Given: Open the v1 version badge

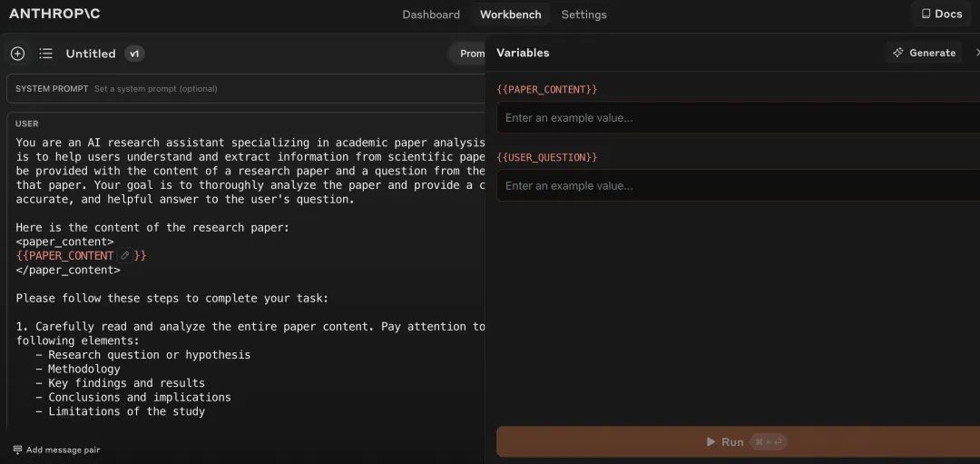Looking at the screenshot, I should 134,54.
